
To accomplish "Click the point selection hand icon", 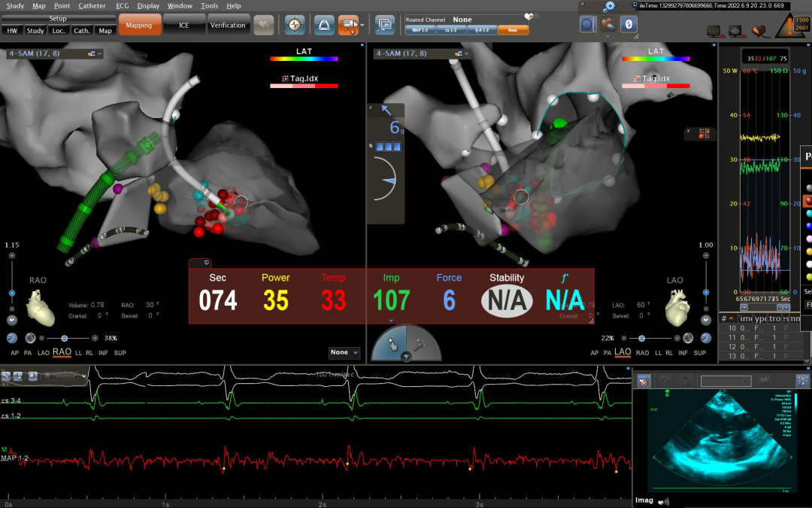I will pyautogui.click(x=392, y=344).
